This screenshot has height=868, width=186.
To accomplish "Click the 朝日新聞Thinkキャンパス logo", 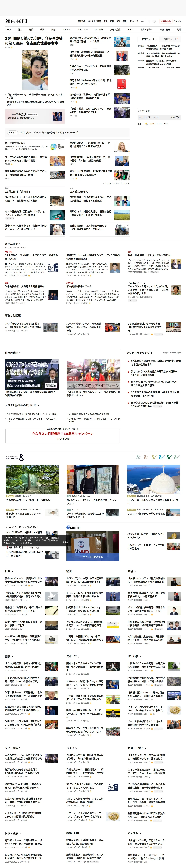I will pos(23,547).
